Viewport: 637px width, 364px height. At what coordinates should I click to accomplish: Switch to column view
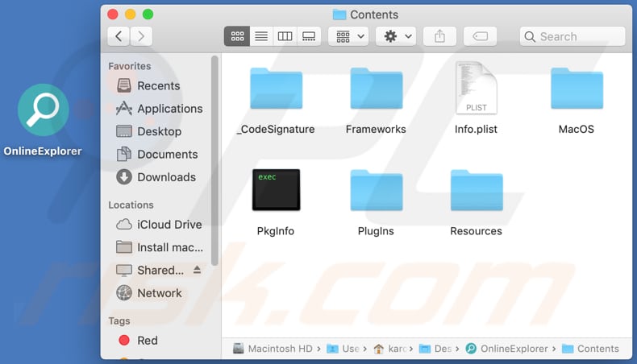tap(285, 36)
